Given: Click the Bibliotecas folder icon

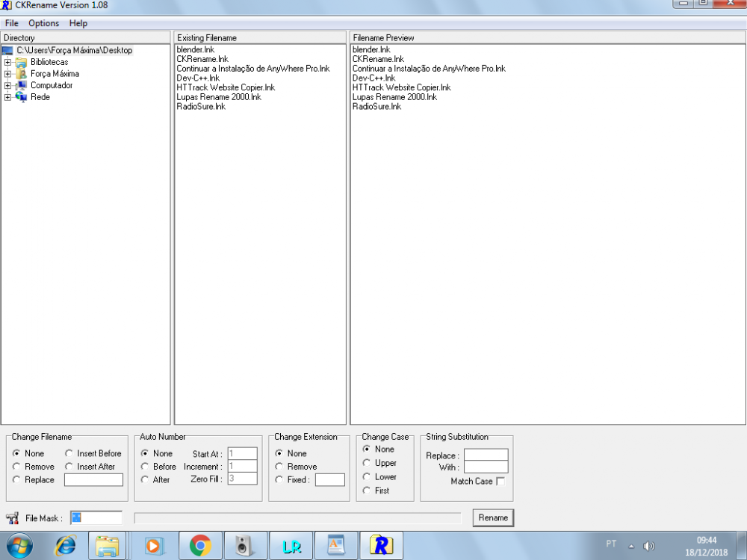Looking at the screenshot, I should coord(19,61).
